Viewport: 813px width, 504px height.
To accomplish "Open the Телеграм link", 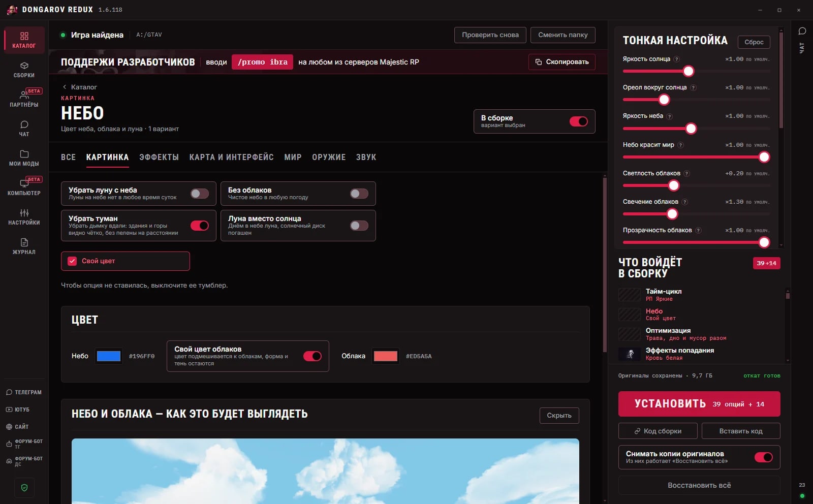I will tap(24, 392).
